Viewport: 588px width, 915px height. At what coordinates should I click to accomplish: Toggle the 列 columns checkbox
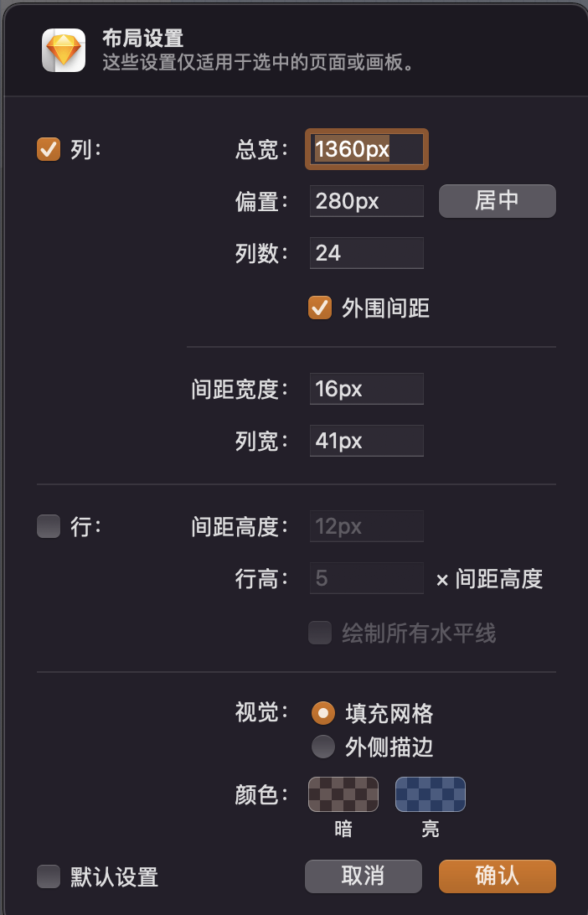point(49,150)
